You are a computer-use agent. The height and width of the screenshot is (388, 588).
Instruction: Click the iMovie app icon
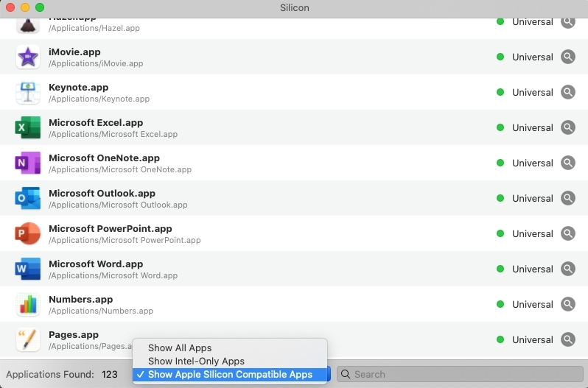point(28,57)
